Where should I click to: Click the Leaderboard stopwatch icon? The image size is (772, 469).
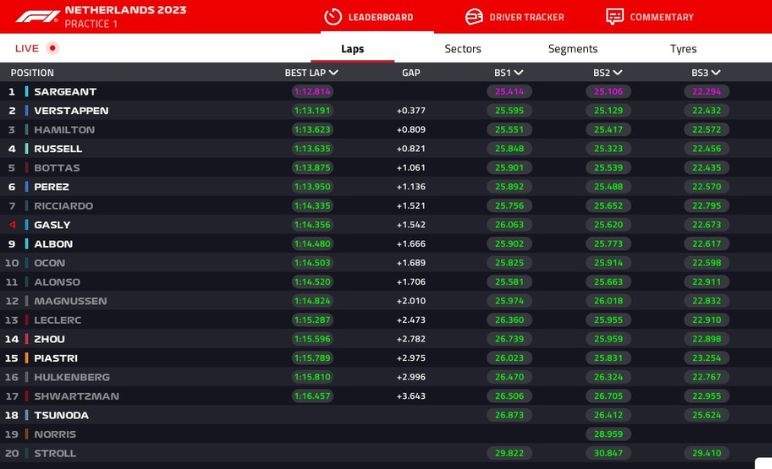coord(333,17)
